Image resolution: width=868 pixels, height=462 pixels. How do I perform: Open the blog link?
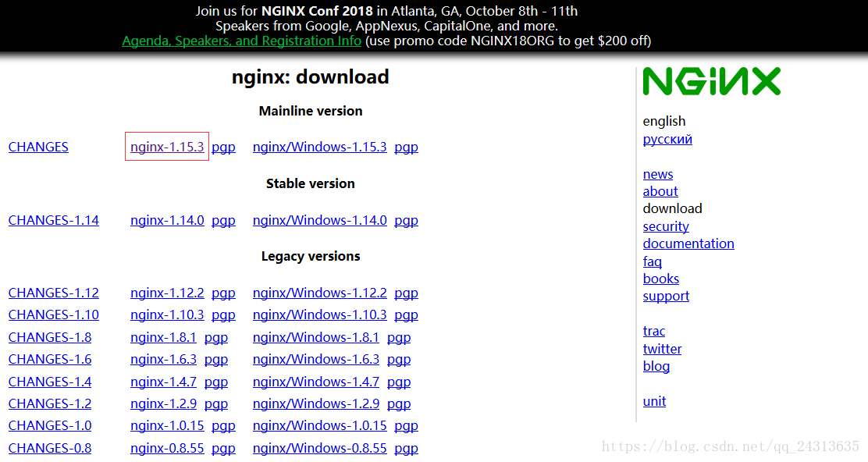point(656,367)
